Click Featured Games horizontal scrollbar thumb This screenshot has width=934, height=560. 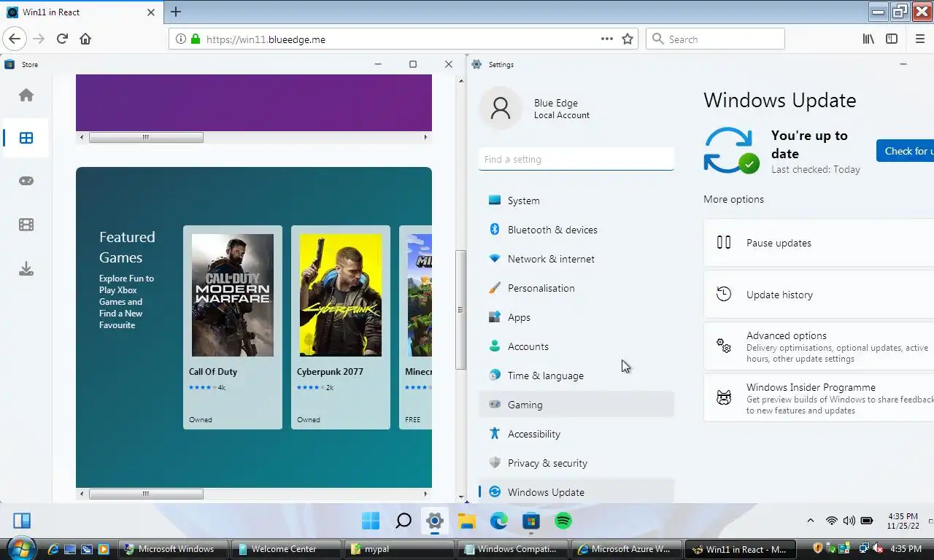pos(146,494)
